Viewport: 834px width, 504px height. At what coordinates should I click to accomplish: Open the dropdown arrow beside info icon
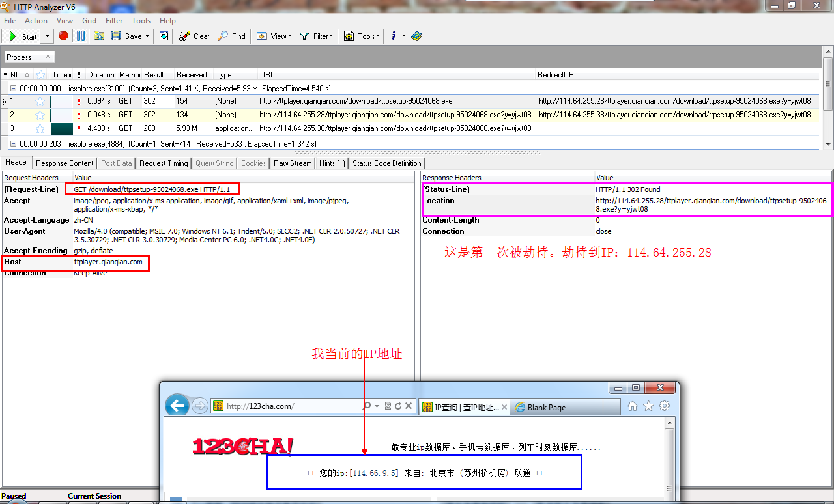[x=404, y=36]
